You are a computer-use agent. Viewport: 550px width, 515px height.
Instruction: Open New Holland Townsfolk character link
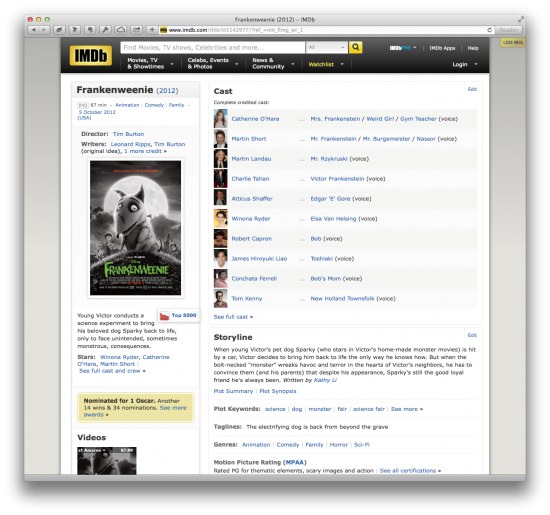pos(342,299)
